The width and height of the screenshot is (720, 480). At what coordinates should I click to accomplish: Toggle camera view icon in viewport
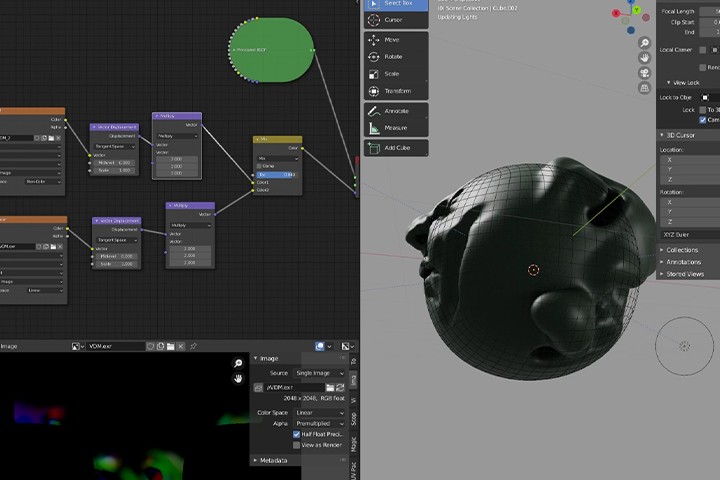coord(645,73)
